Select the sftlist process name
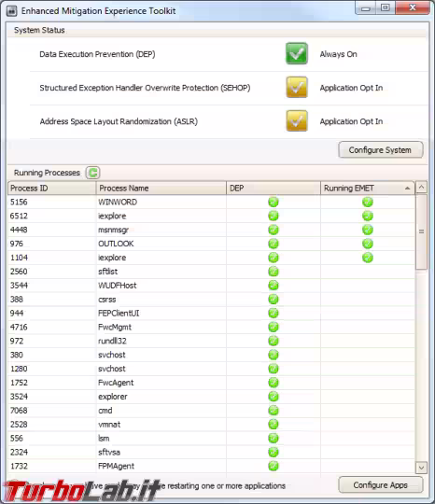This screenshot has height=504, width=435. [107, 272]
